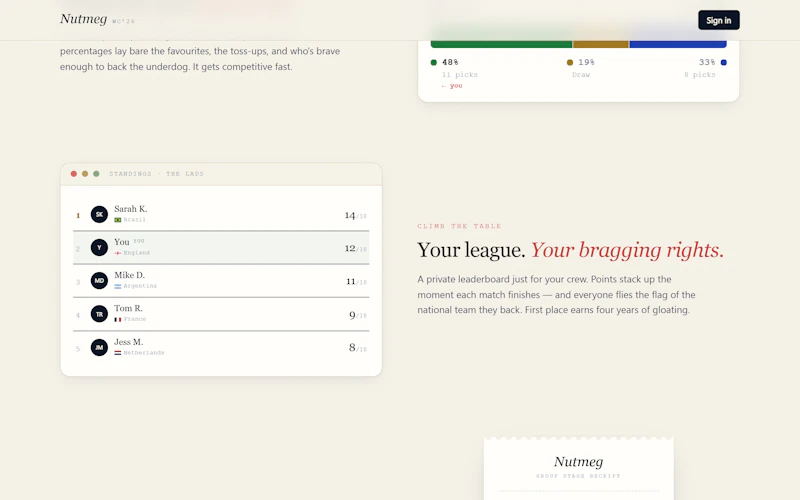Click the 33% value
Viewport: 800px width, 500px height.
pyautogui.click(x=707, y=62)
